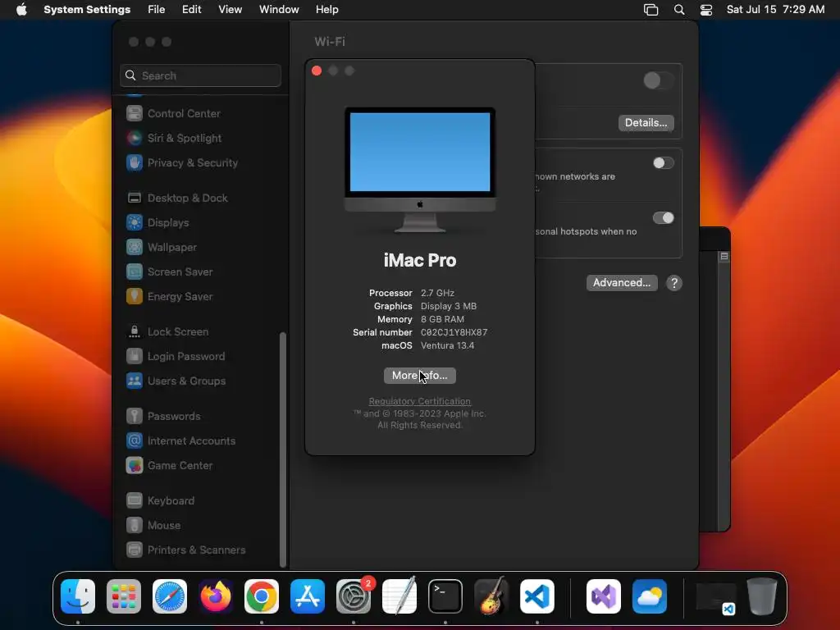This screenshot has height=630, width=840.
Task: Click the date and time clock
Action: point(775,10)
